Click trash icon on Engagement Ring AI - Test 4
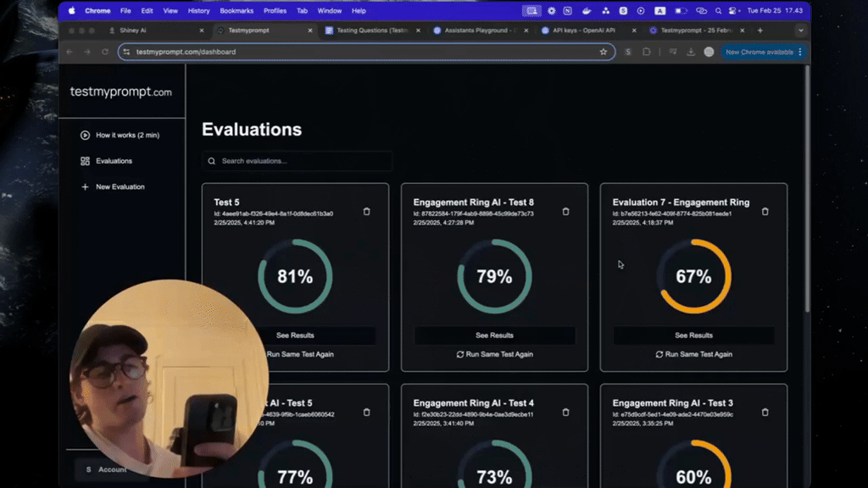Screen dimensions: 868x488 tap(565, 413)
